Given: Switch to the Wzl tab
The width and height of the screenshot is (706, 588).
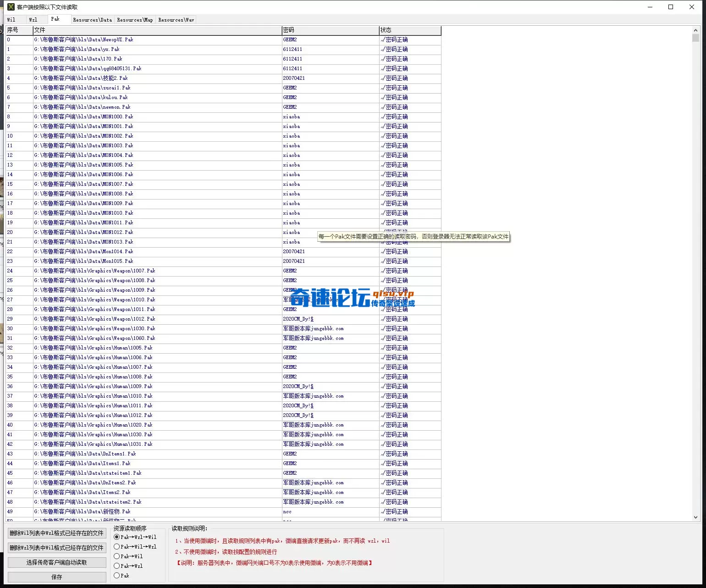Looking at the screenshot, I should pos(34,19).
